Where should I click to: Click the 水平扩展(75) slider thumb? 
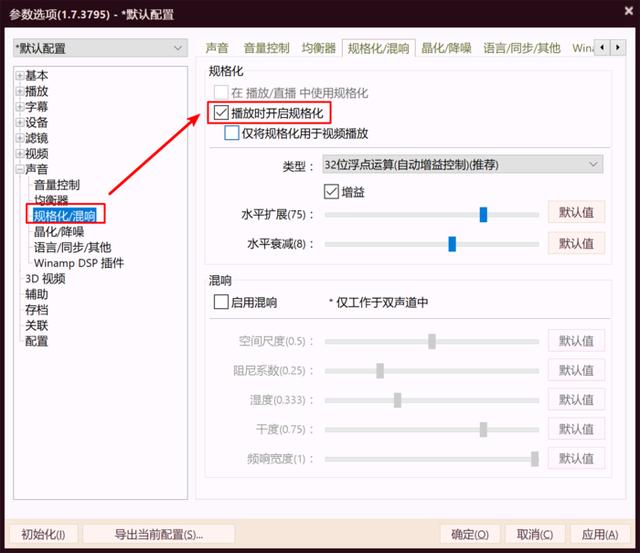(483, 214)
